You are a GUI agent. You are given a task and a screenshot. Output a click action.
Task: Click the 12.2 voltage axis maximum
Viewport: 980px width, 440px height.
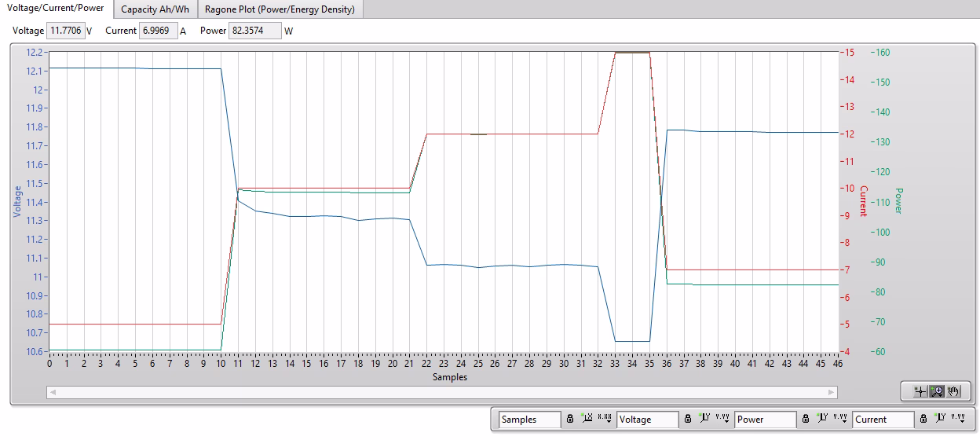pyautogui.click(x=35, y=52)
